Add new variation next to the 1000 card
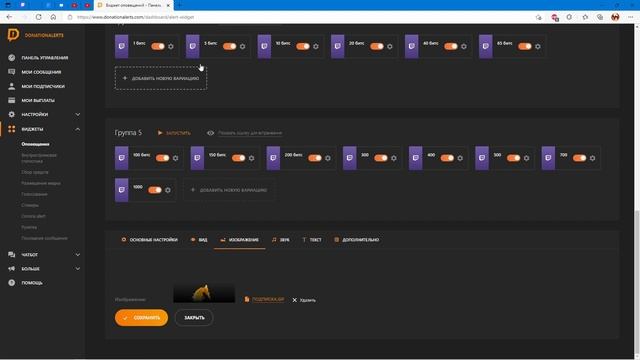The width and height of the screenshot is (640, 360). click(x=229, y=190)
